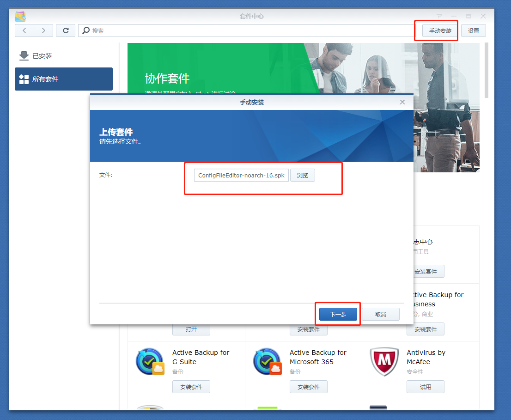Viewport: 511px width, 420px height.
Task: Click the file name field ConfigFileEditor-noarch-16.spk
Action: coord(241,175)
